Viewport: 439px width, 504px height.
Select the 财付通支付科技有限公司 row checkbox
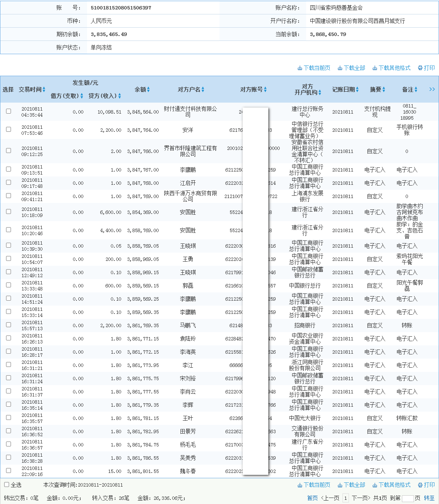click(x=8, y=111)
